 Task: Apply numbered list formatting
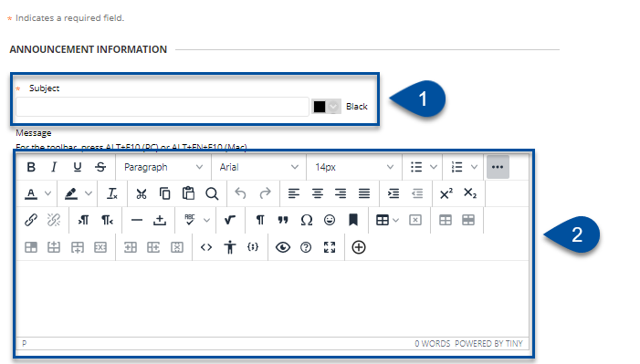tap(456, 167)
